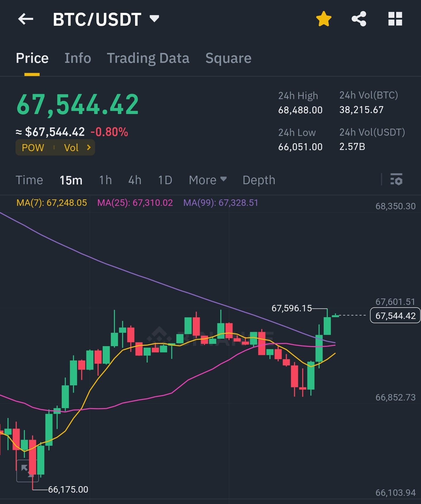
Task: Tap the 24h Vol(USDT) value 2.57B
Action: coord(352,147)
